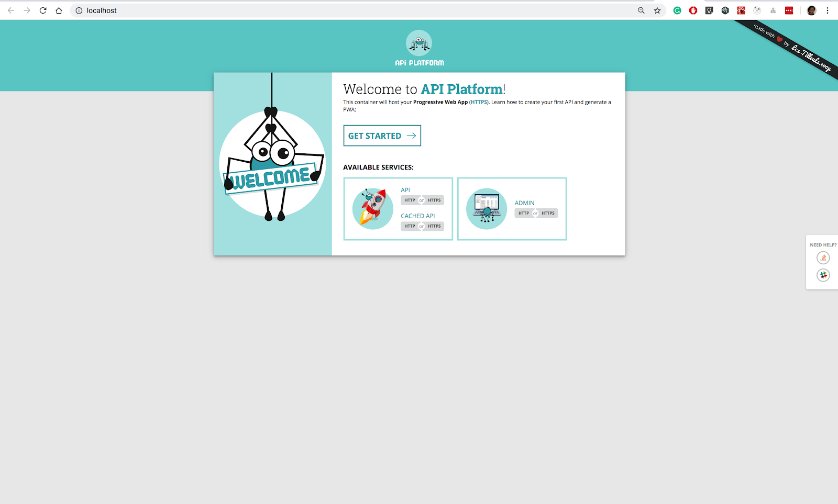Viewport: 838px width, 504px height.
Task: Open CACHED API over HTTPS
Action: tap(434, 226)
